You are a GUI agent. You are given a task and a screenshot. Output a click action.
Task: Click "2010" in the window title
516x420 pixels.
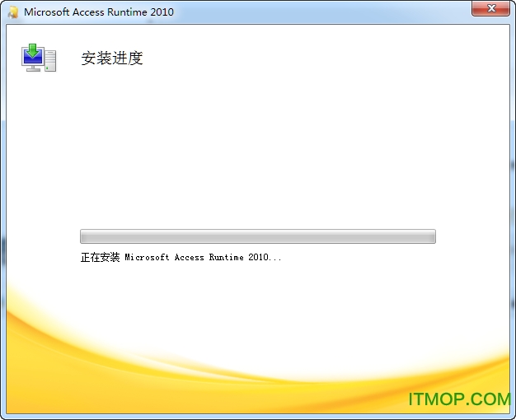(x=162, y=12)
